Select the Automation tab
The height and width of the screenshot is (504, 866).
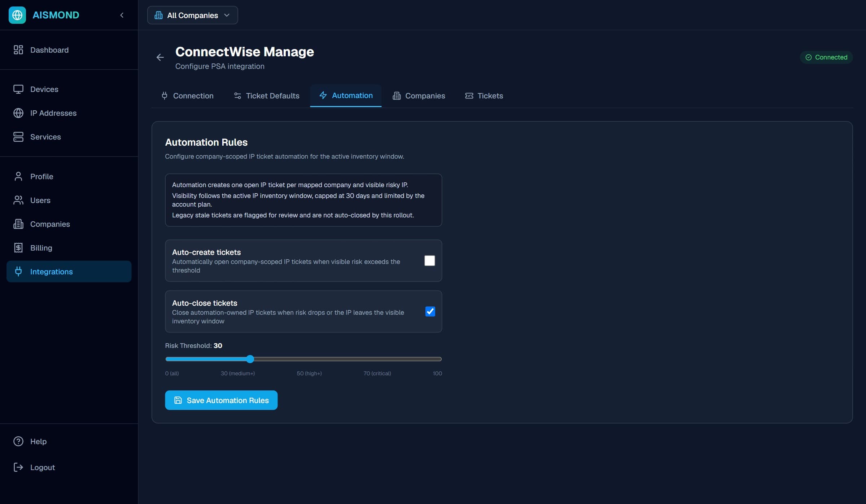coord(346,96)
